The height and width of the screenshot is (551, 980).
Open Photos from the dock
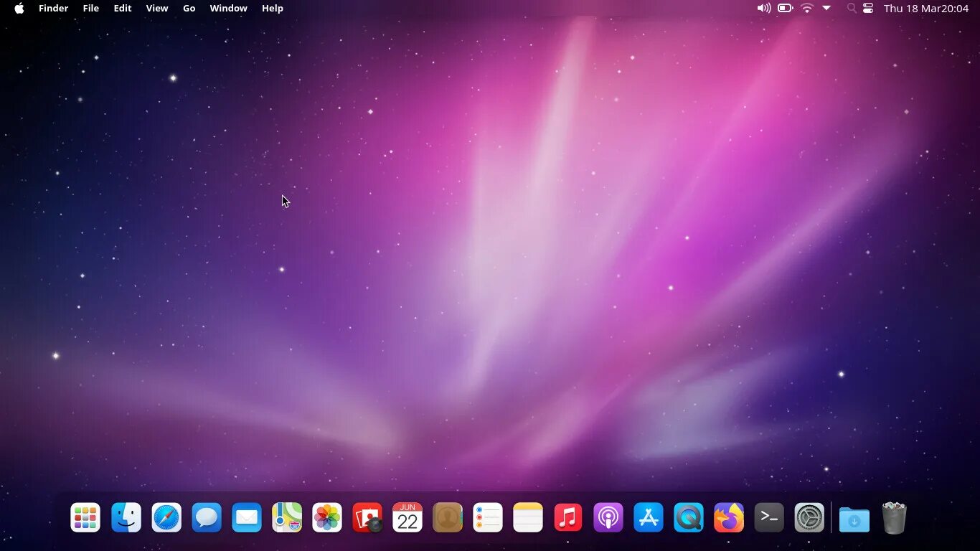(327, 517)
